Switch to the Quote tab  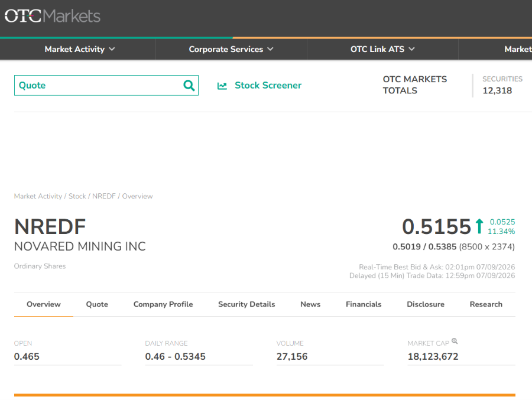(97, 304)
